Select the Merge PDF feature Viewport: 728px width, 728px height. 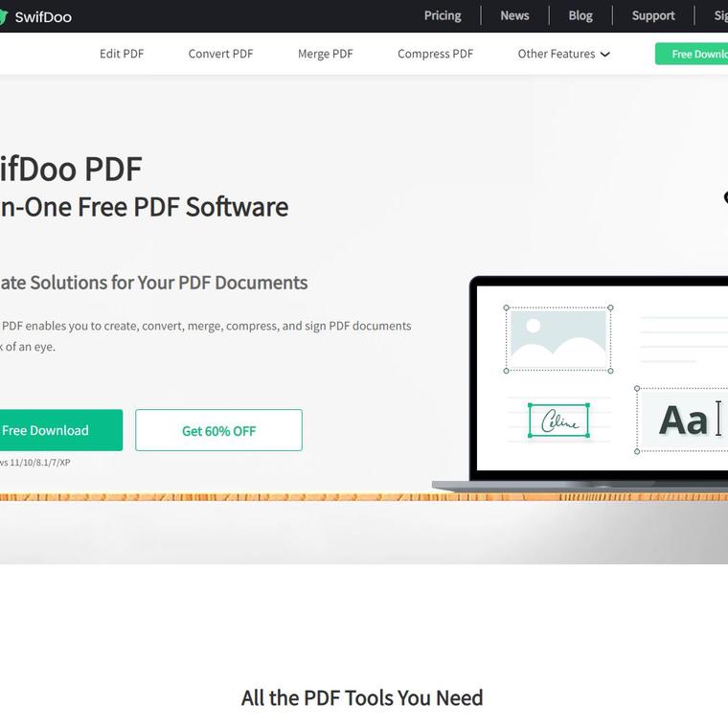coord(325,54)
